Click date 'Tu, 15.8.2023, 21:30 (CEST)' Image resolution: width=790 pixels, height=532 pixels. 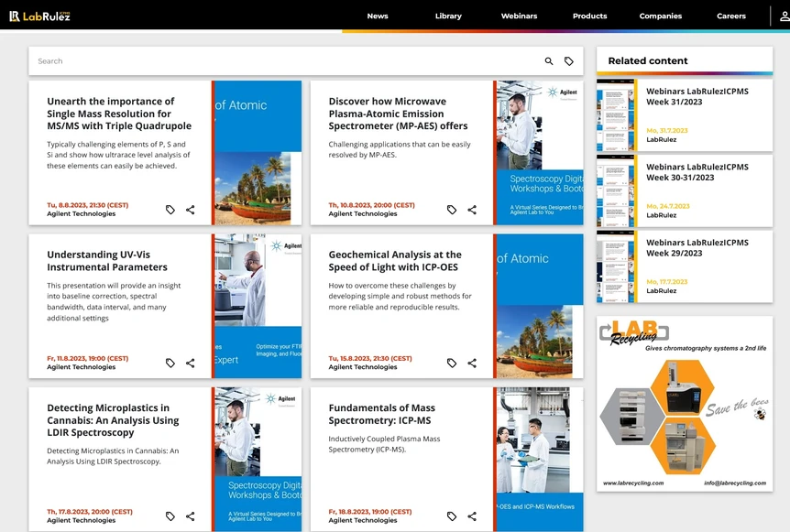click(370, 358)
